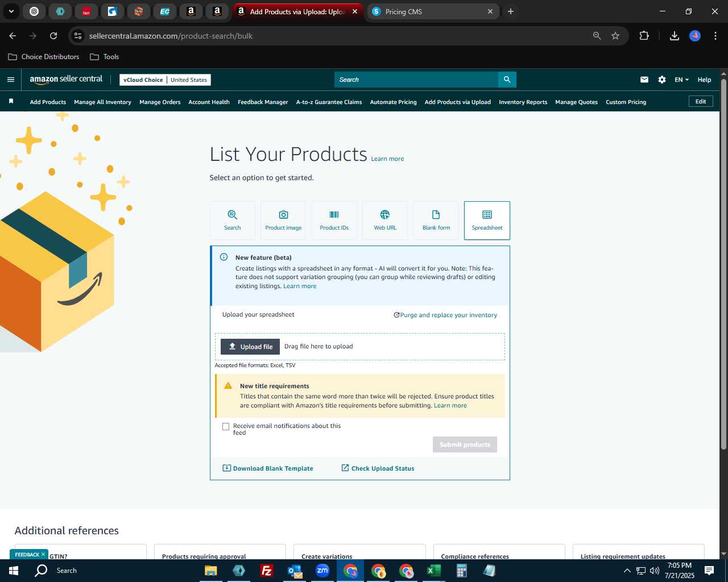Bookmark this page with the star icon
Viewport: 728px width, 582px height.
[x=615, y=36]
